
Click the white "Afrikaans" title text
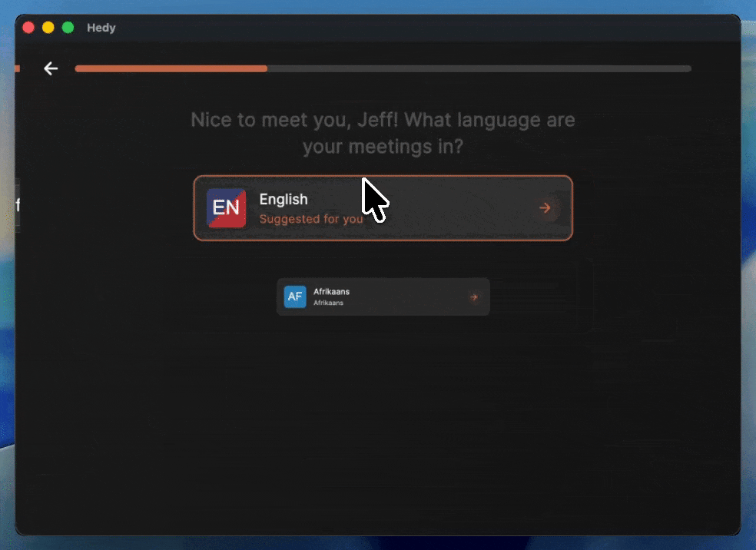(x=331, y=292)
